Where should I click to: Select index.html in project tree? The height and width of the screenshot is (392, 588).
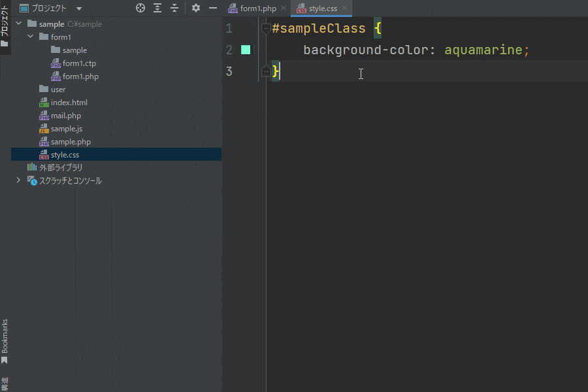pyautogui.click(x=69, y=103)
